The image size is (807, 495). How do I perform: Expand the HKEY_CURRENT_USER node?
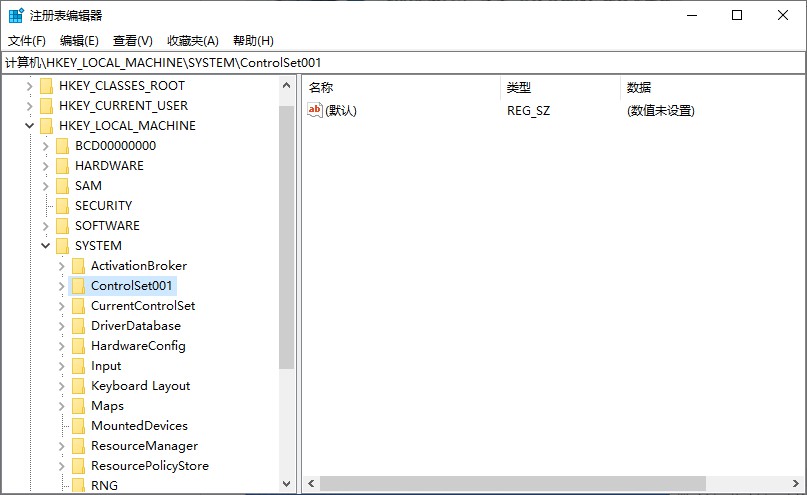click(x=29, y=106)
